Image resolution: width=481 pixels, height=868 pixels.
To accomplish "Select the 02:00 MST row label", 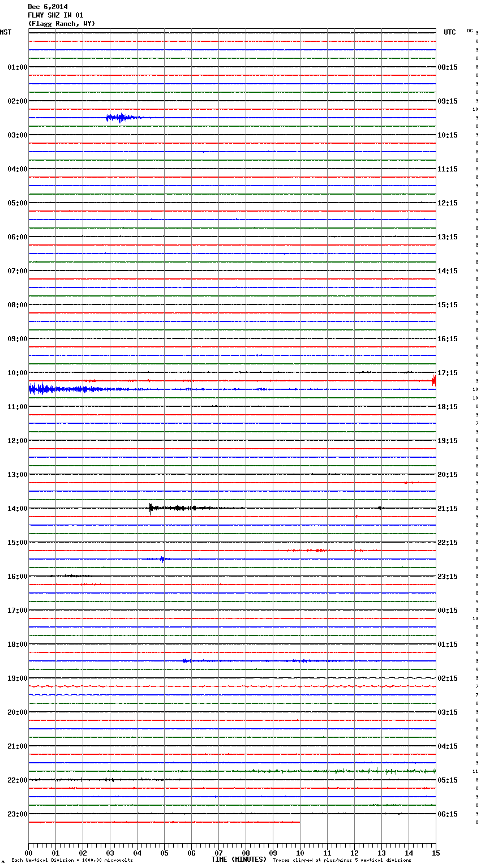I will [18, 101].
